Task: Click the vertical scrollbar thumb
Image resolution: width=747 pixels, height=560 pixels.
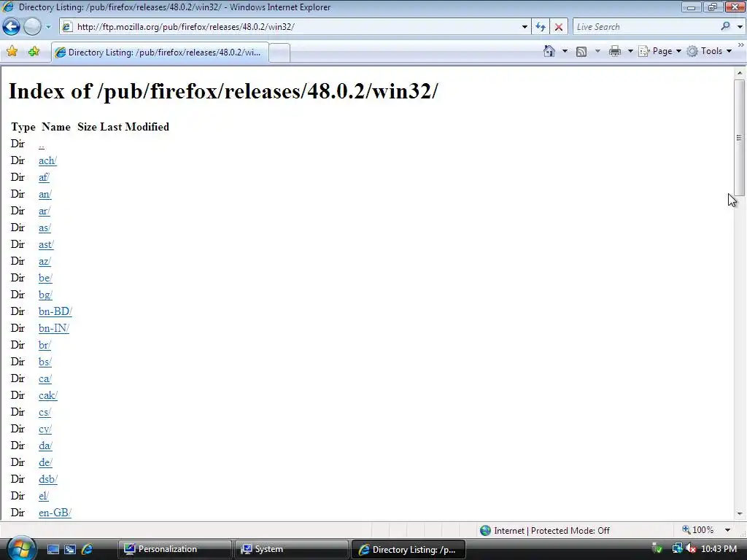Action: pyautogui.click(x=740, y=138)
